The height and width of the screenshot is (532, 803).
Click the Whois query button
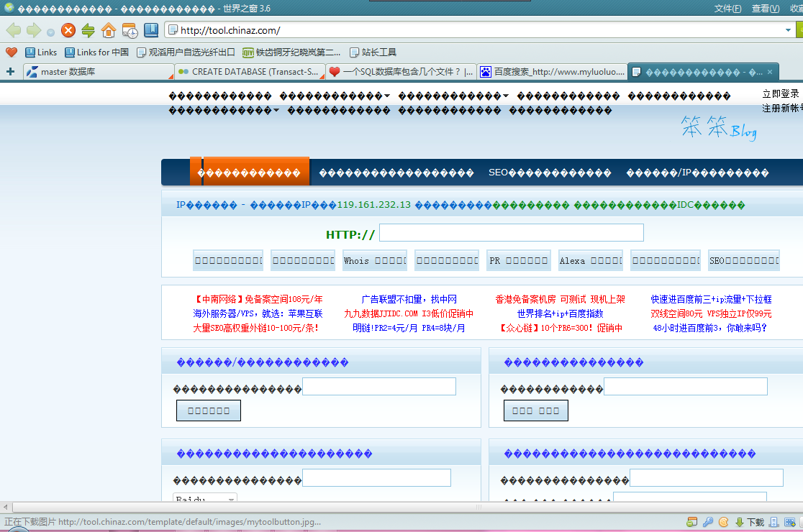coord(375,260)
